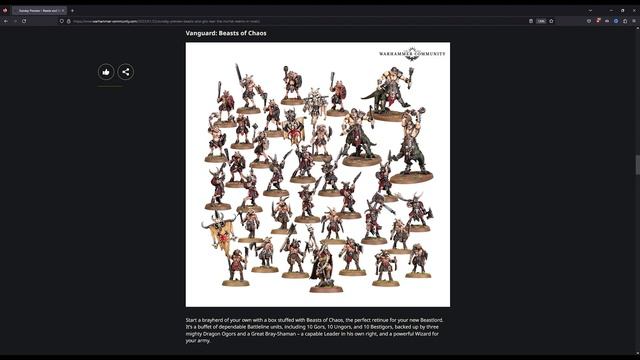
Task: Open the Pocket save icon in toolbar
Action: tap(589, 21)
